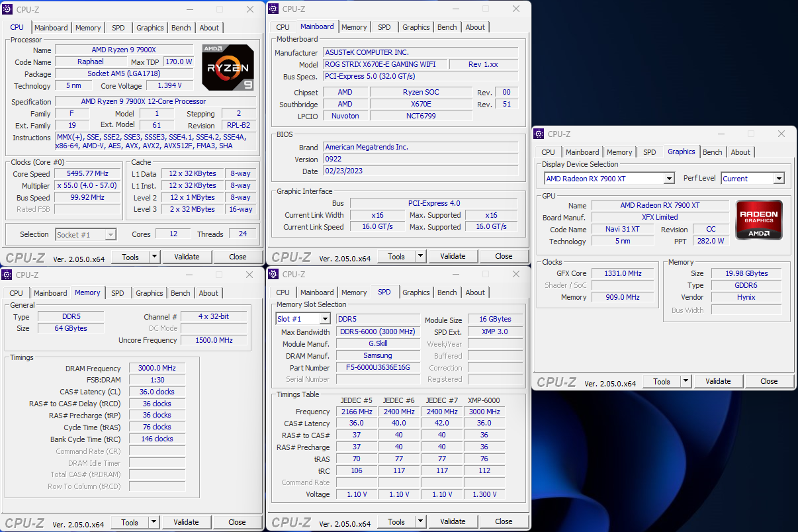This screenshot has width=798, height=532.
Task: Select Memory tab in Mainboard window
Action: click(354, 27)
